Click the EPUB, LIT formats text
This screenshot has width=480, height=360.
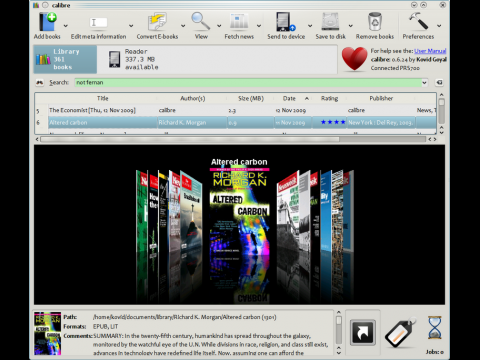coord(105,326)
